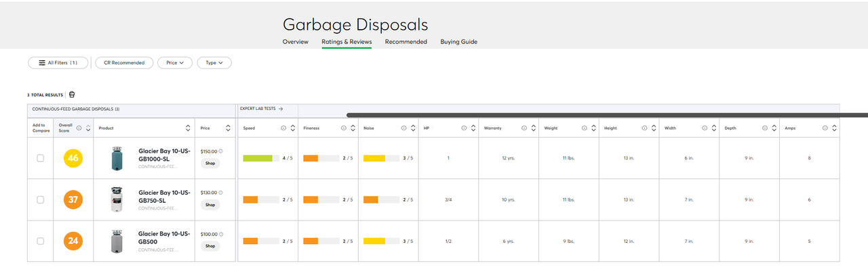
Task: Click the arrow beside Expert Lab Tests
Action: point(281,109)
